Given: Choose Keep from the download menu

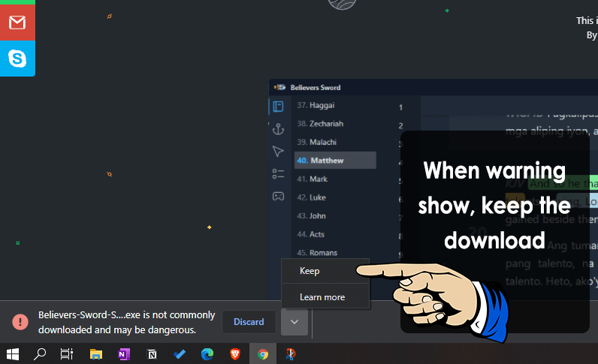Looking at the screenshot, I should tap(325, 271).
